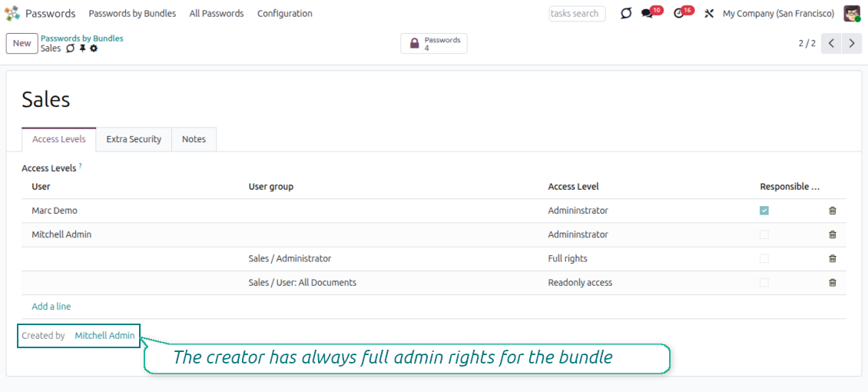This screenshot has height=392, width=868.
Task: Delete the Marc Demo access level row
Action: coord(833,211)
